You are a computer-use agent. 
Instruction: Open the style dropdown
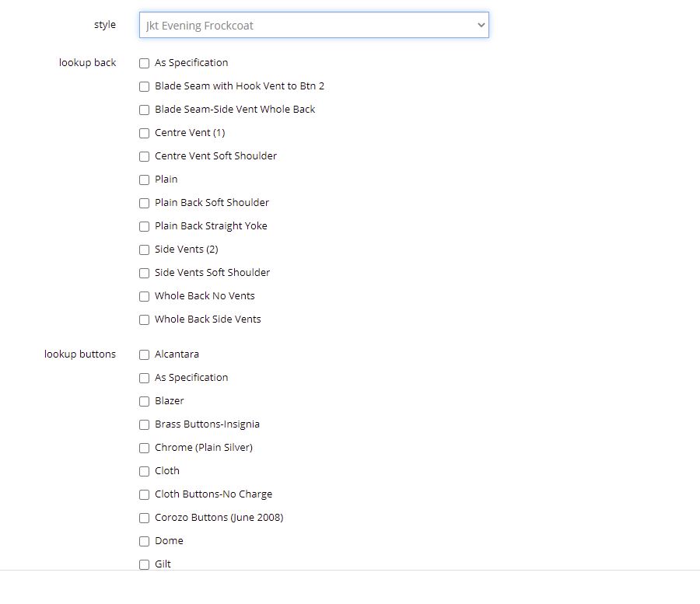313,25
